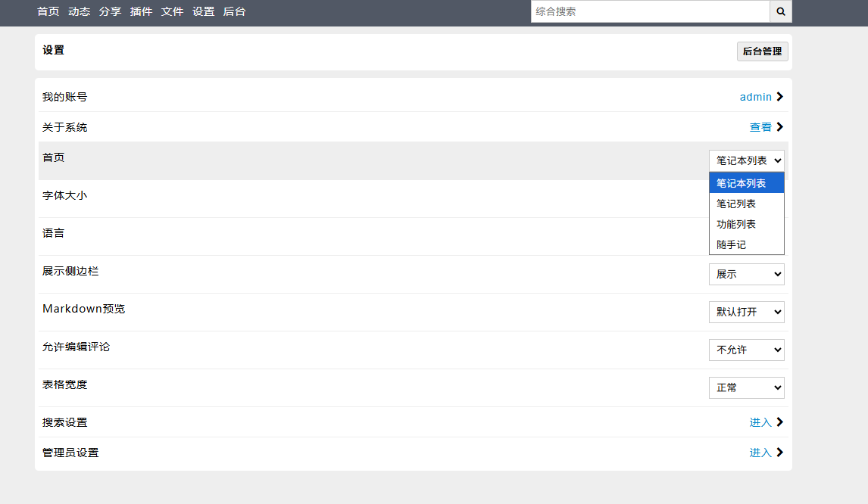Expand the Markdown预览 dropdown
Screen dimensions: 868x504
pos(746,312)
